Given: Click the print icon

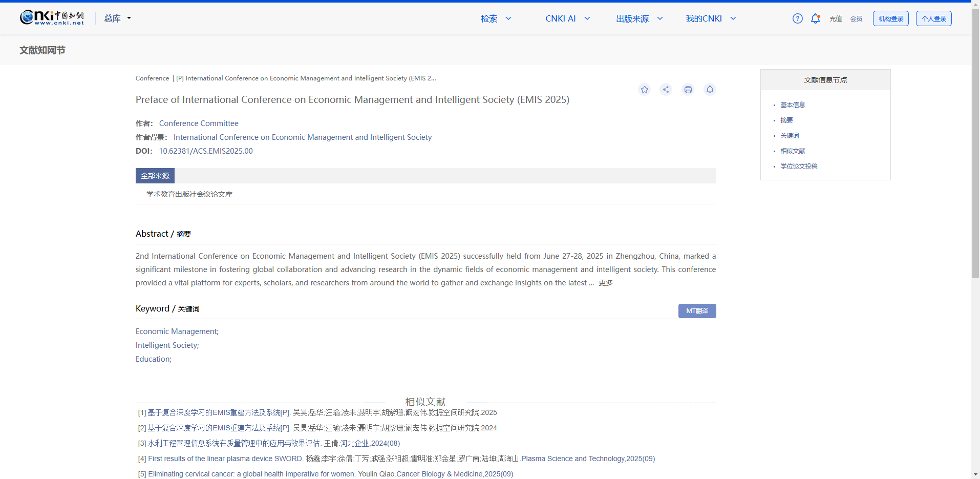Looking at the screenshot, I should [x=688, y=90].
